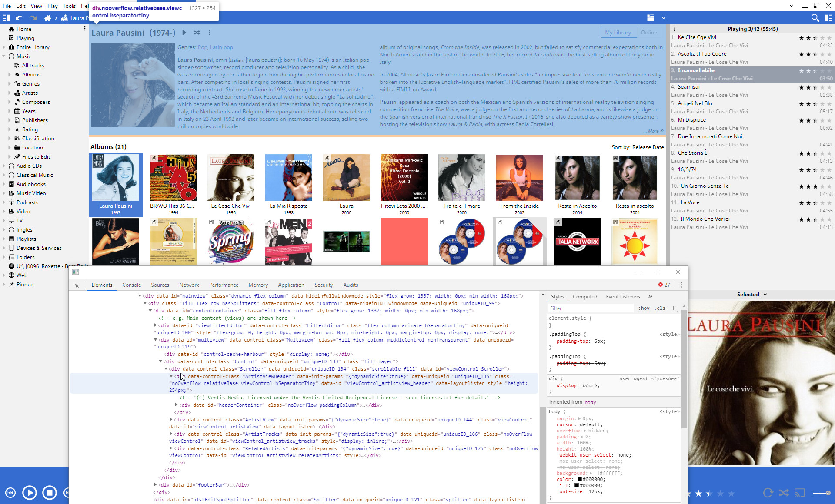This screenshot has height=504, width=835.
Task: Open the search magnifier icon
Action: coord(815,18)
